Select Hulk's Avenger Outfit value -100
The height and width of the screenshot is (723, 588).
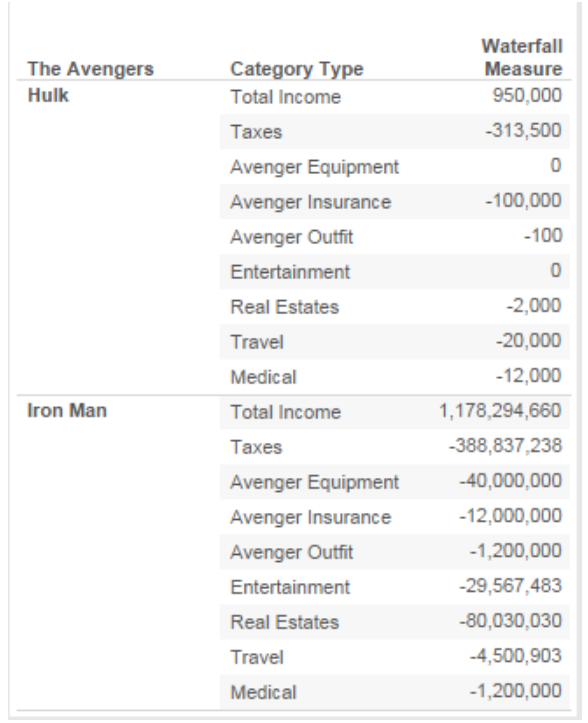click(x=543, y=236)
